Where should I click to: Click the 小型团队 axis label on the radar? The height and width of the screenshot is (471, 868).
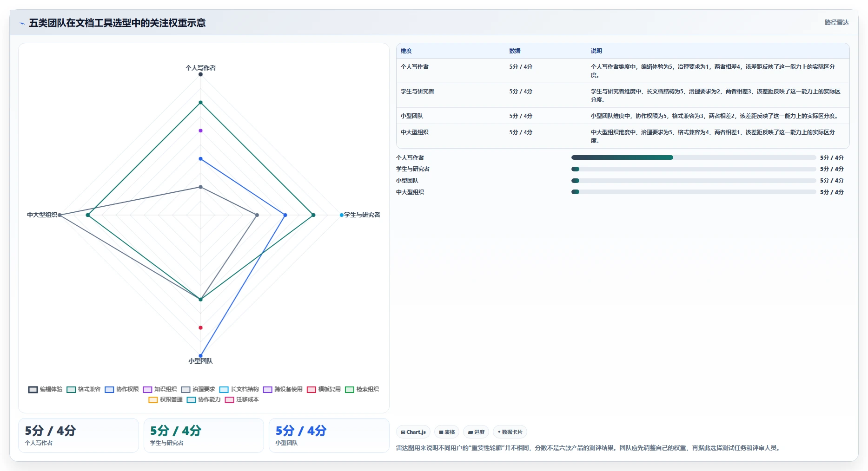[200, 361]
